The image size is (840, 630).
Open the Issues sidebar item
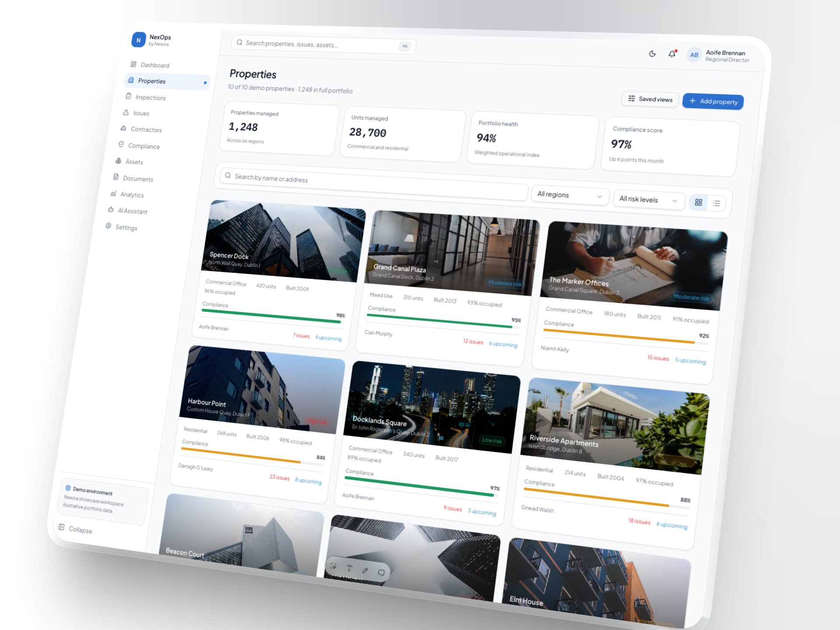point(136,113)
